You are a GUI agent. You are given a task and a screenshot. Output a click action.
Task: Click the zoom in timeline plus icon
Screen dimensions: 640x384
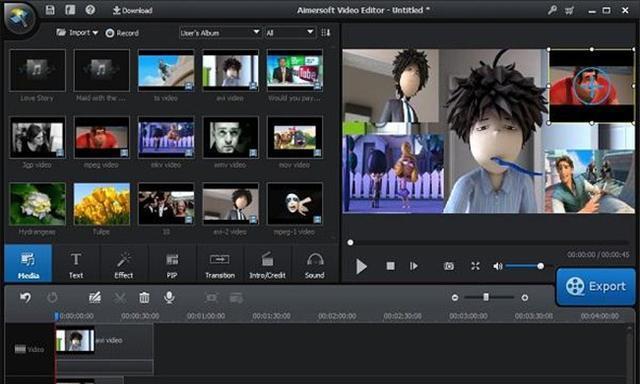524,298
